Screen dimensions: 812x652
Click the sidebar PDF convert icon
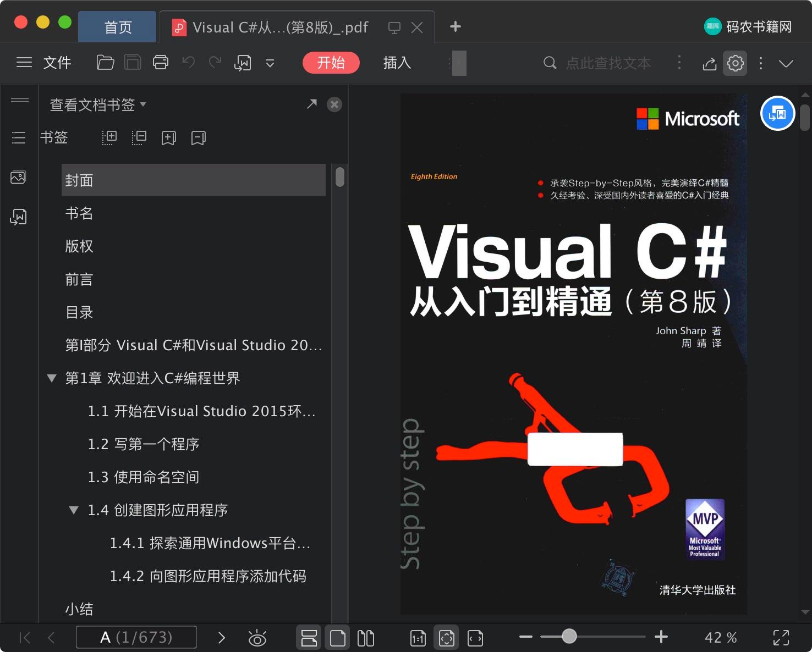click(18, 217)
